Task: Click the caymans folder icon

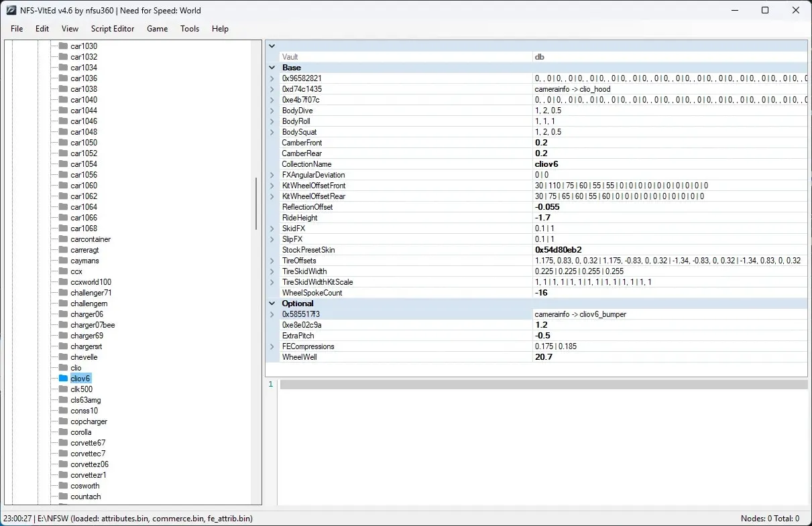Action: (64, 261)
